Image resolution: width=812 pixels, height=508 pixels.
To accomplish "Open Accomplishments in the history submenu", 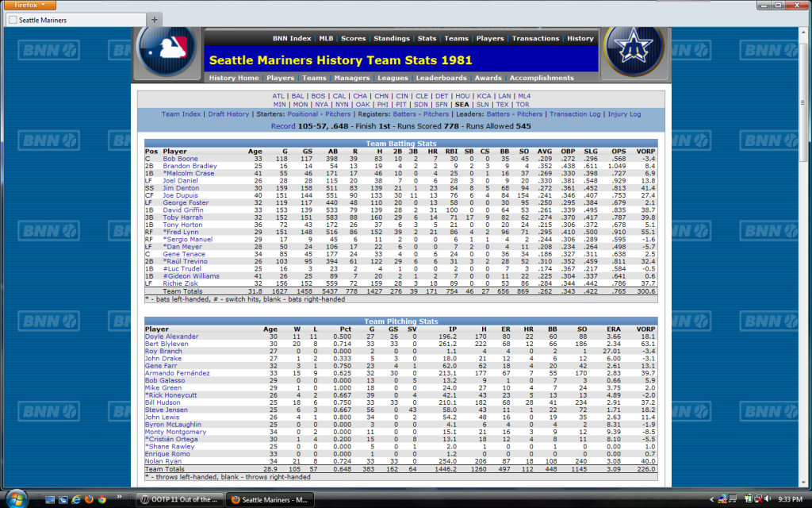I will click(542, 78).
